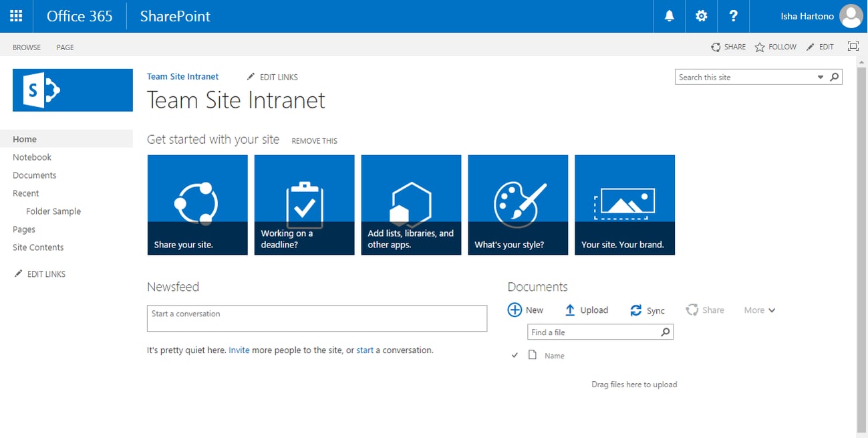The height and width of the screenshot is (438, 868).
Task: Click the search magnifier in Search this site
Action: pos(835,78)
